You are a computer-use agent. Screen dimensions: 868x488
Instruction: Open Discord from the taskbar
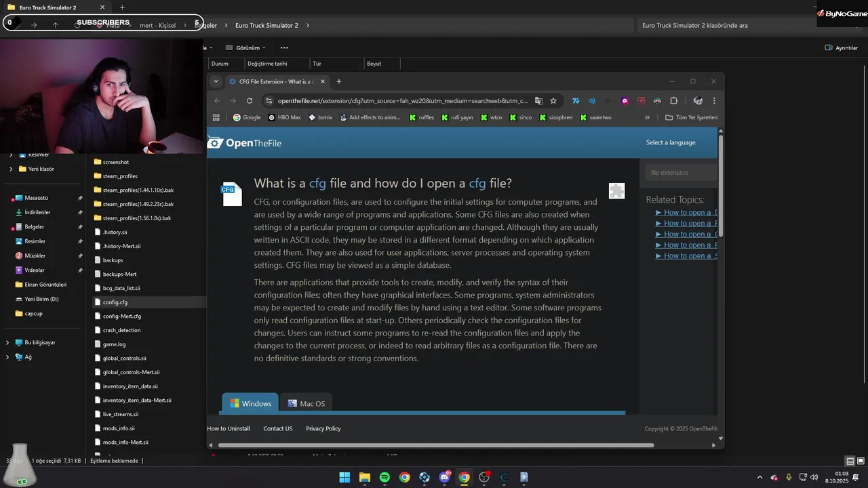tap(444, 477)
